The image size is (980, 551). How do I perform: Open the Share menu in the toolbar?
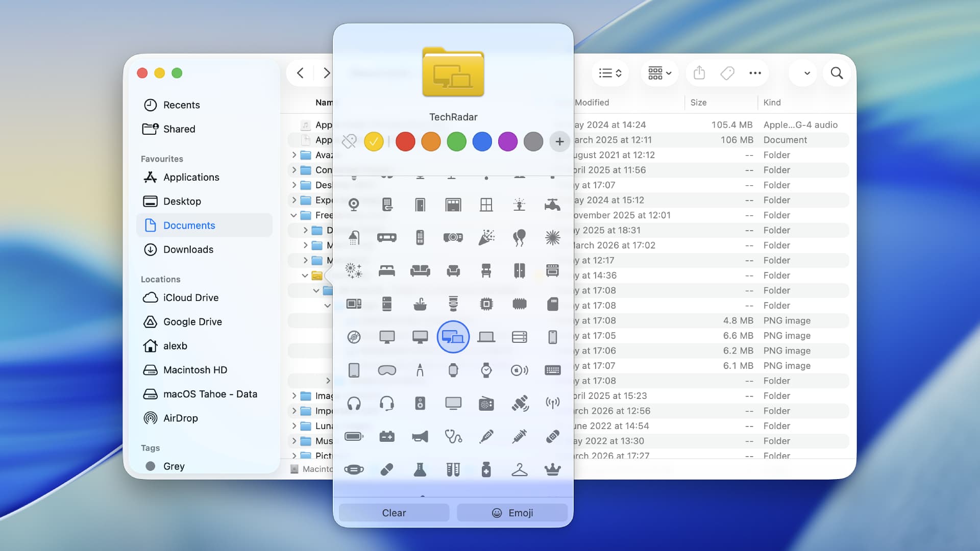click(699, 73)
